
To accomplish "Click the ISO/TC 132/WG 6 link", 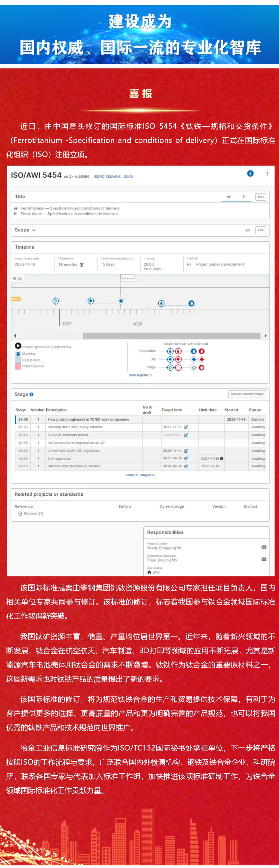I will tap(107, 176).
